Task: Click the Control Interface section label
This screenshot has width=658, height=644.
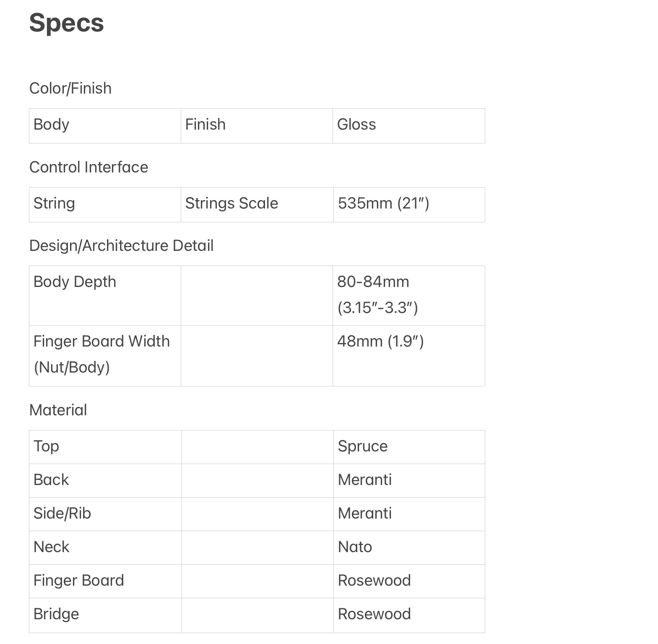Action: coord(88,167)
